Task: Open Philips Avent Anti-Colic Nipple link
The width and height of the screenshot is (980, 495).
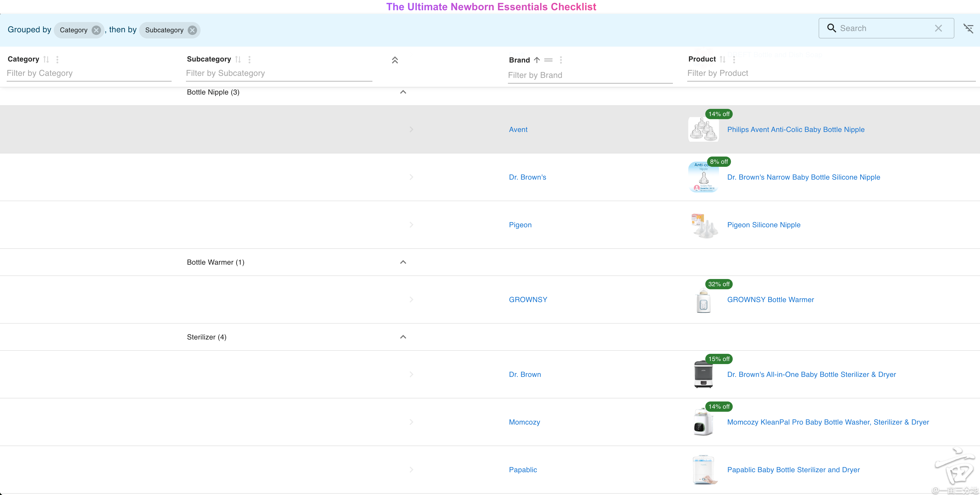Action: point(796,129)
